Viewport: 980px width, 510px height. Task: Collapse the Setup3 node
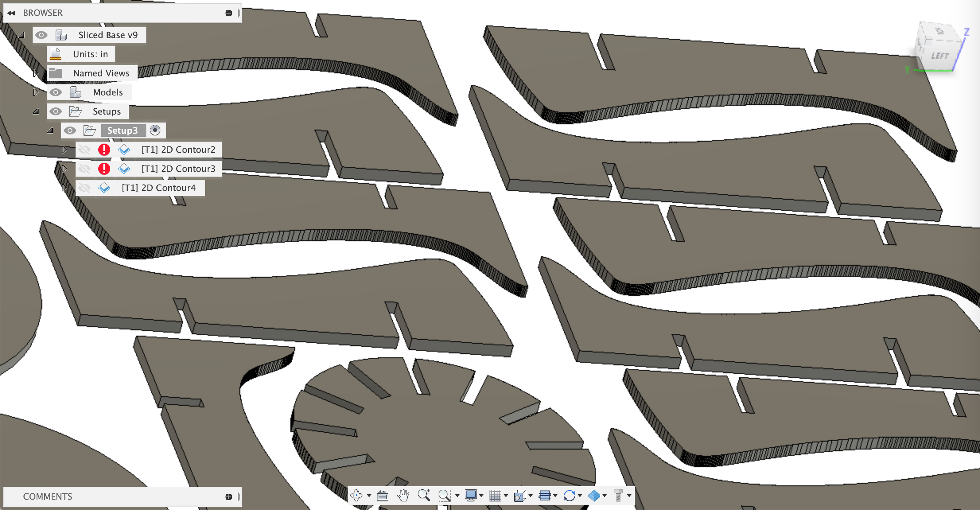[x=50, y=130]
